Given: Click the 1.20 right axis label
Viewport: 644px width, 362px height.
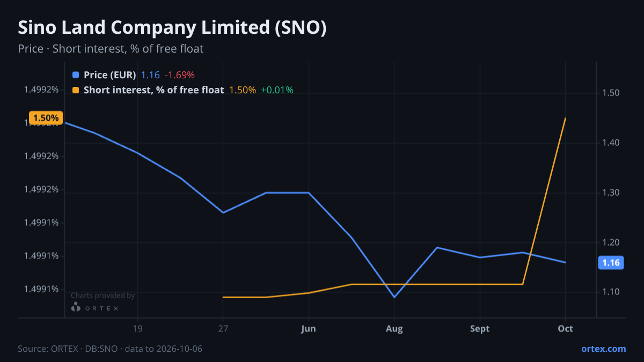Looking at the screenshot, I should [611, 242].
